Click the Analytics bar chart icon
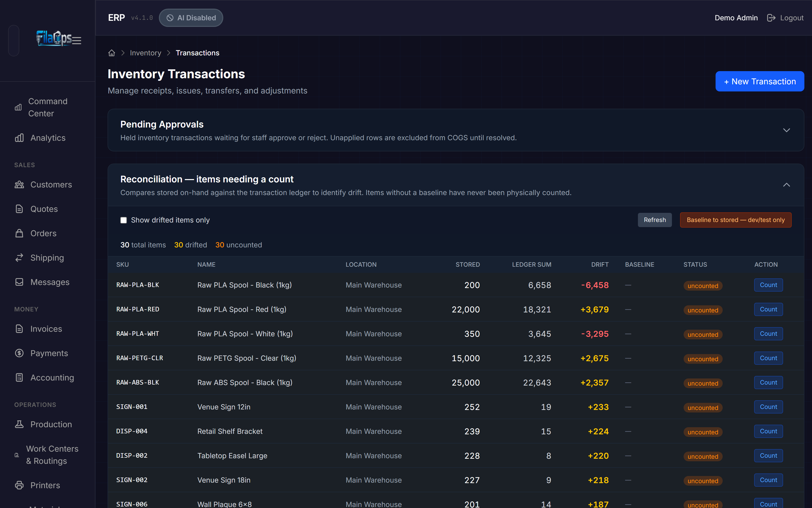 (x=19, y=138)
